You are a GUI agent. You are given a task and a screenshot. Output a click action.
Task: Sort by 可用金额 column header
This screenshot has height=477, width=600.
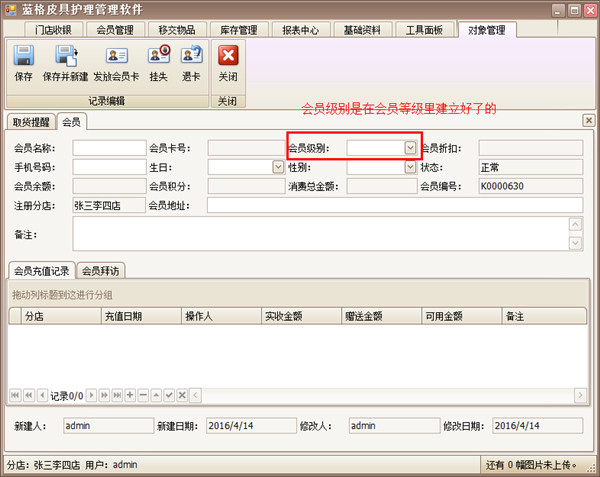tap(461, 316)
